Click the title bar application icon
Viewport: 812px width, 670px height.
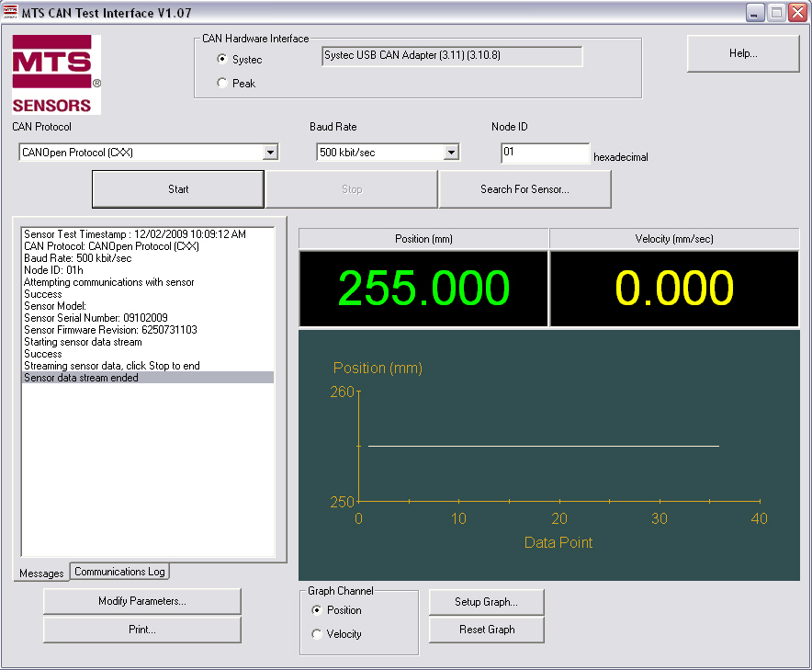pyautogui.click(x=11, y=12)
